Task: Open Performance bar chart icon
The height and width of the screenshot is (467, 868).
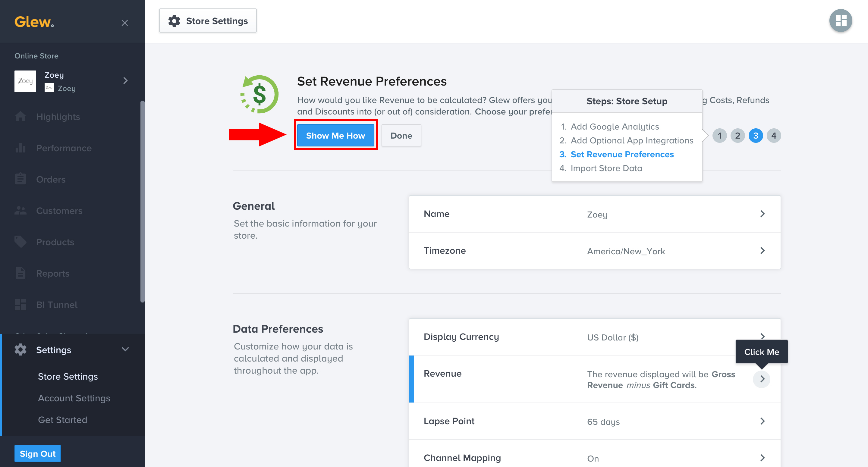Action: tap(20, 148)
